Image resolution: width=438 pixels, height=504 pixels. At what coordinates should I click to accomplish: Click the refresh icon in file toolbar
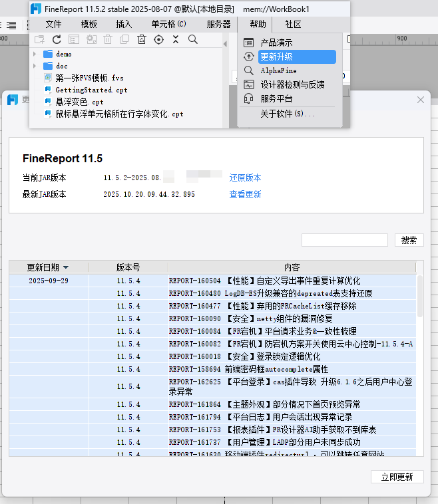(57, 40)
